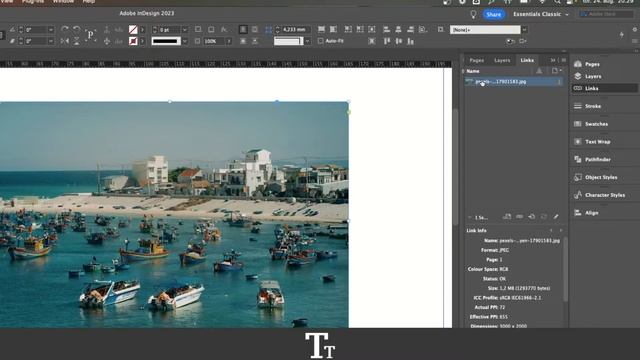Sort links by status warning column
Image resolution: width=640 pixels, height=360 pixels.
tap(539, 71)
